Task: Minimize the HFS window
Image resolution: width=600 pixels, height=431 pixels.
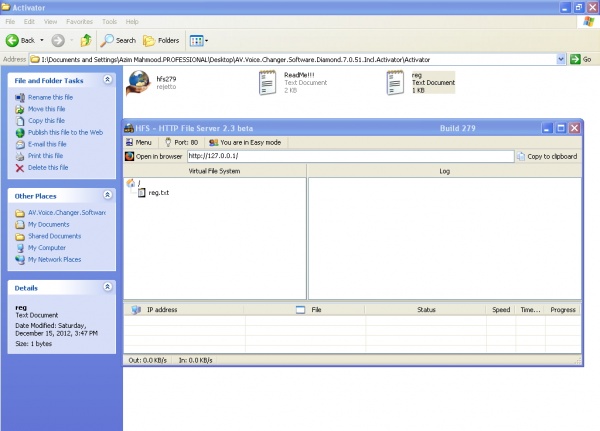Action: point(547,128)
